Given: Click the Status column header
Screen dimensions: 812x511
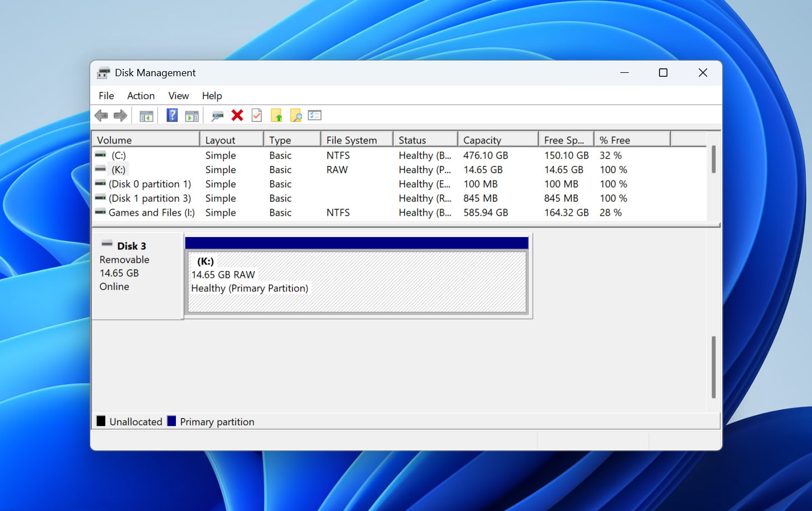Looking at the screenshot, I should pos(425,140).
